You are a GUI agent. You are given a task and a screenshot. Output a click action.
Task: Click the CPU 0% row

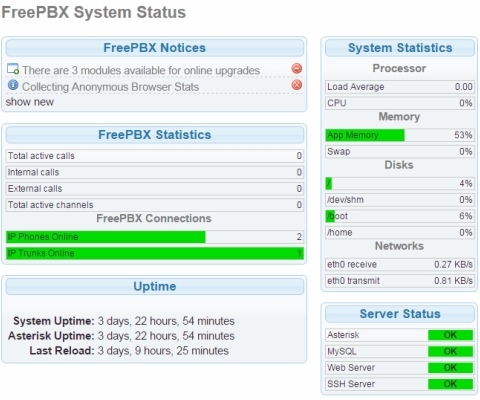(x=400, y=103)
